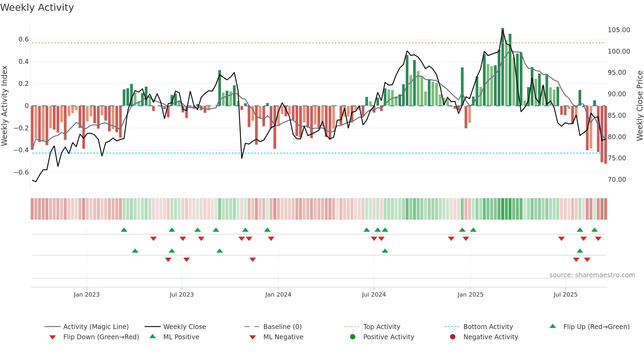644x362 pixels.
Task: Toggle Flip Down (Green→Red) legend entry
Action: click(94, 337)
